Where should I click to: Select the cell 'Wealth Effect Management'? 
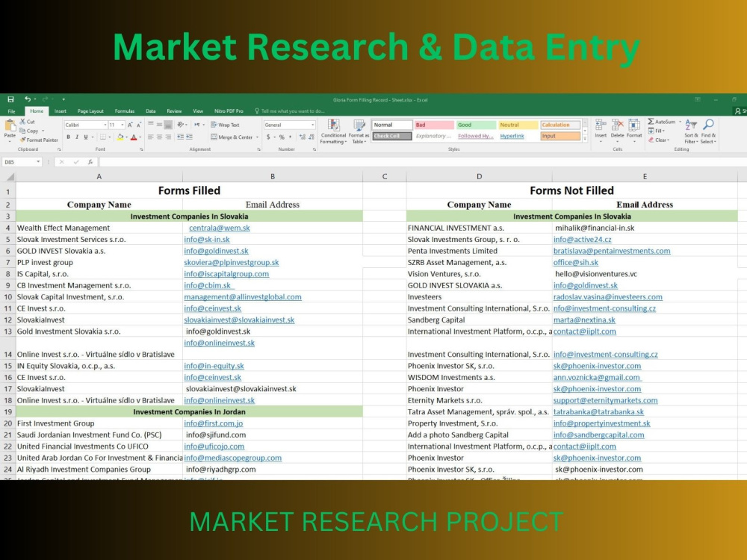[99, 228]
